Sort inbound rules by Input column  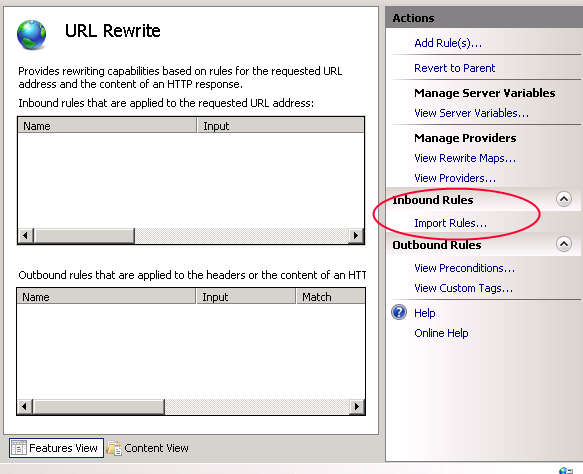280,126
